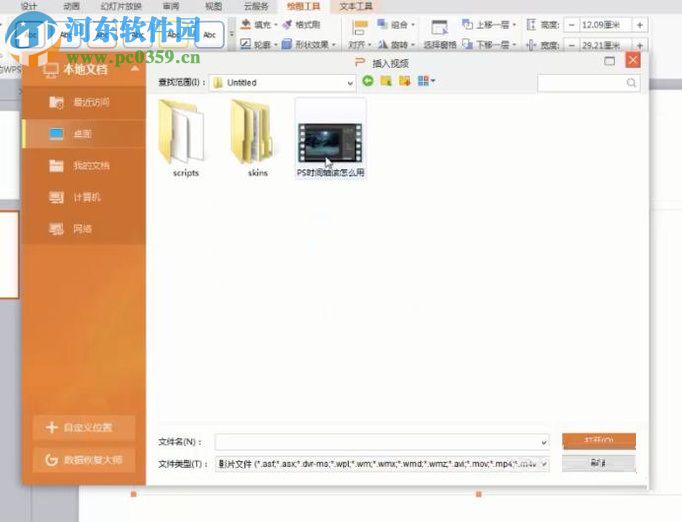Select 最近访问 in sidebar

[84, 103]
